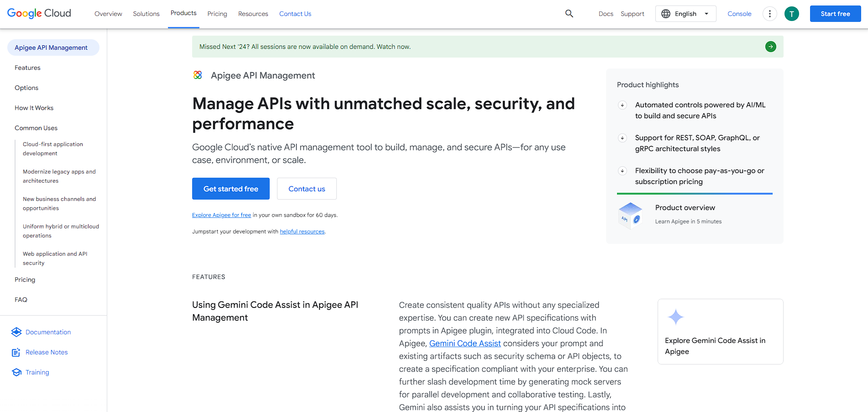Image resolution: width=868 pixels, height=412 pixels.
Task: Open the Products nav tab
Action: [183, 13]
